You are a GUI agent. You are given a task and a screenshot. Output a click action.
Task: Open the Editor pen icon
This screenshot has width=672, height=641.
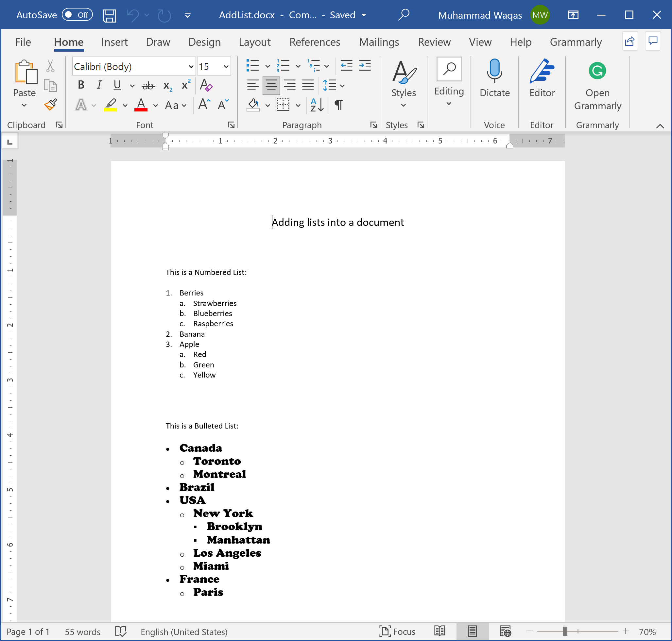pos(542,71)
